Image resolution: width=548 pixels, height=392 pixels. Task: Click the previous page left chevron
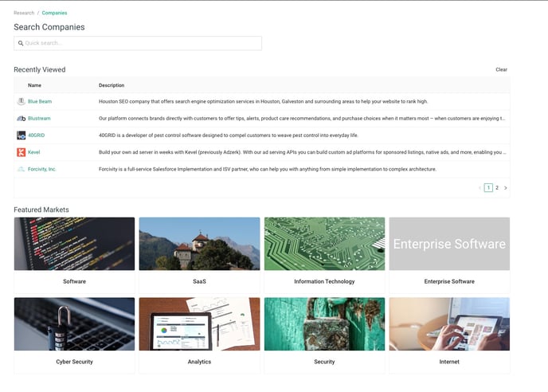click(479, 188)
